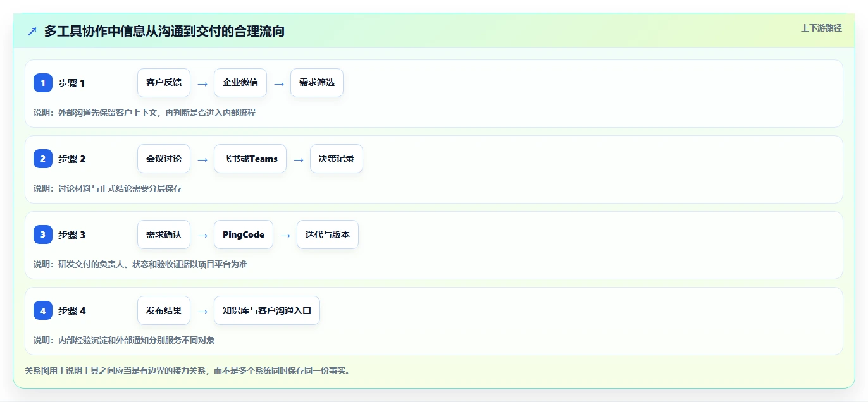Image resolution: width=868 pixels, height=402 pixels.
Task: Click the 步骤 1 label
Action: 71,83
